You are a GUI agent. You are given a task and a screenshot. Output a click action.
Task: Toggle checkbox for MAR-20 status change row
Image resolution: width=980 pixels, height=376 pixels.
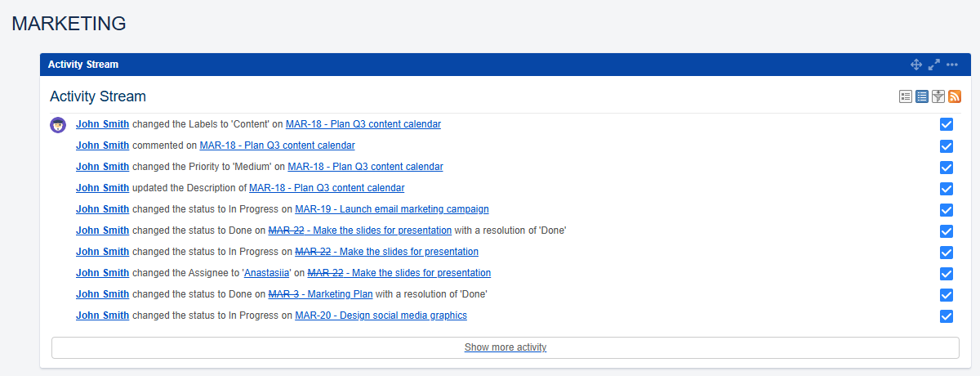tap(947, 316)
